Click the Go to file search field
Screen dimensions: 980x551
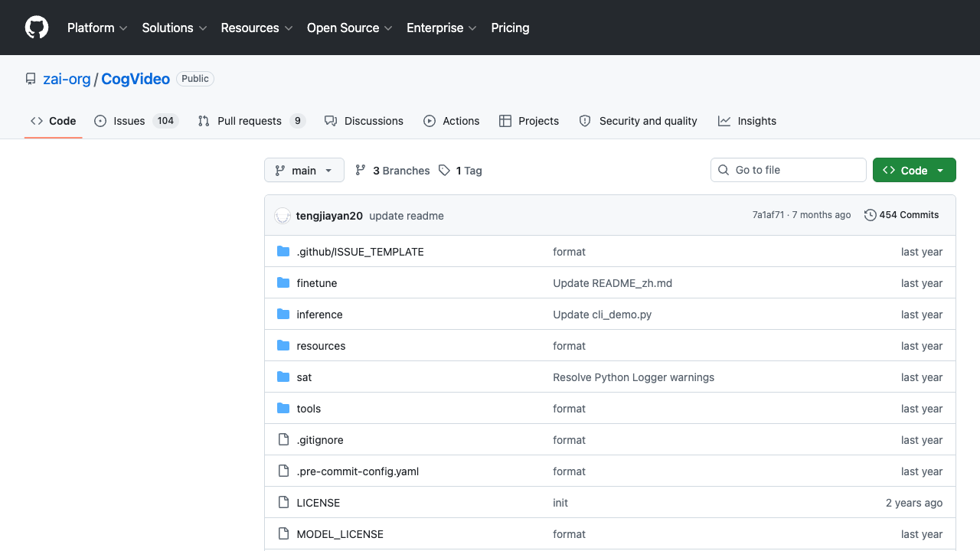(789, 170)
